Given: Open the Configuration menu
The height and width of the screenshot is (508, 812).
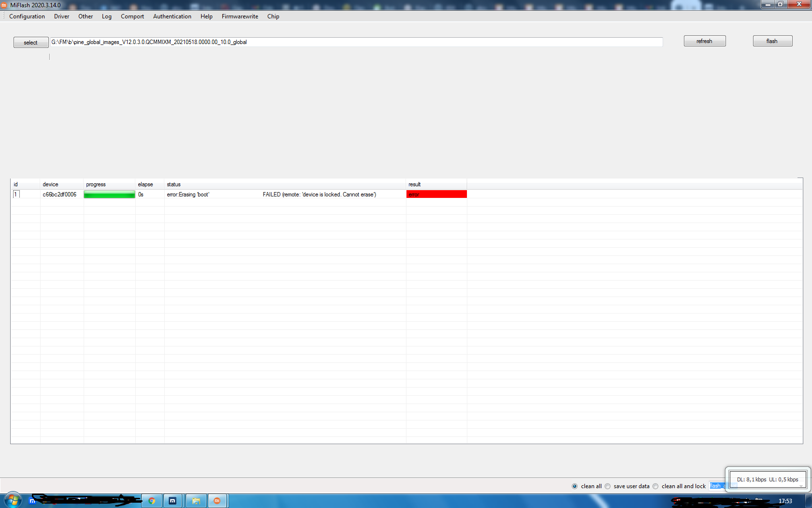Looking at the screenshot, I should 27,16.
